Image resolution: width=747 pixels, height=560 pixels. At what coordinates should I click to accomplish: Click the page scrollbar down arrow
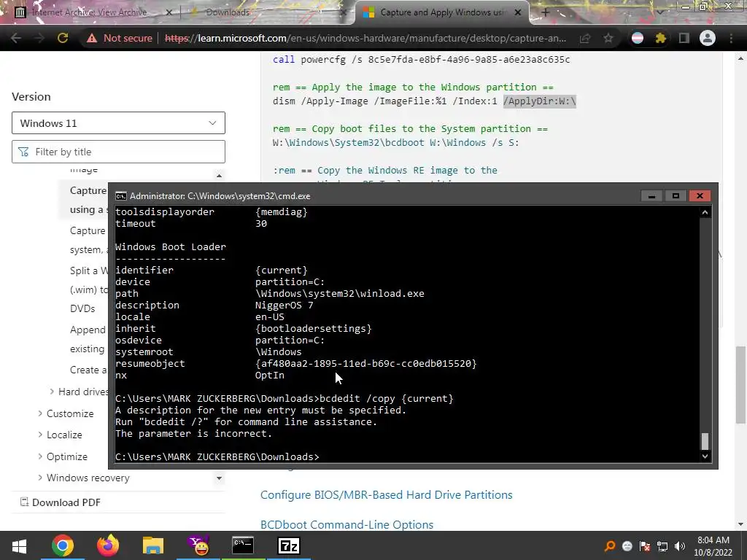coord(740,524)
